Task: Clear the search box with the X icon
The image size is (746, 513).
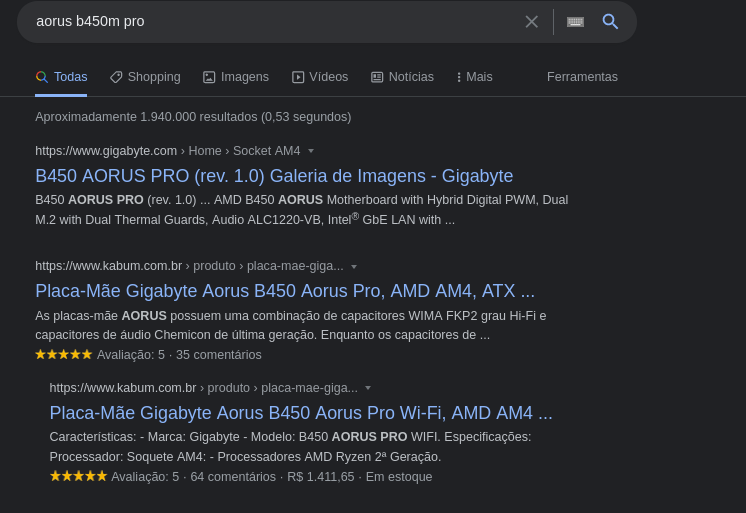Action: tap(531, 21)
